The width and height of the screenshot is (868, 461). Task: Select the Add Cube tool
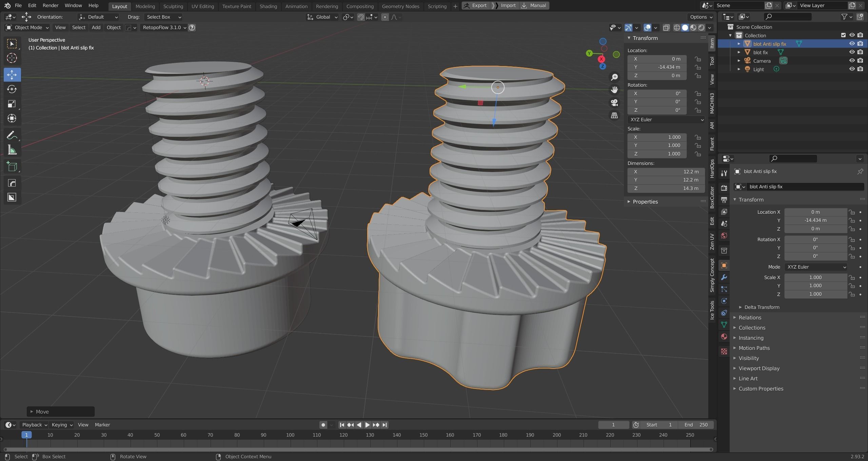point(12,166)
